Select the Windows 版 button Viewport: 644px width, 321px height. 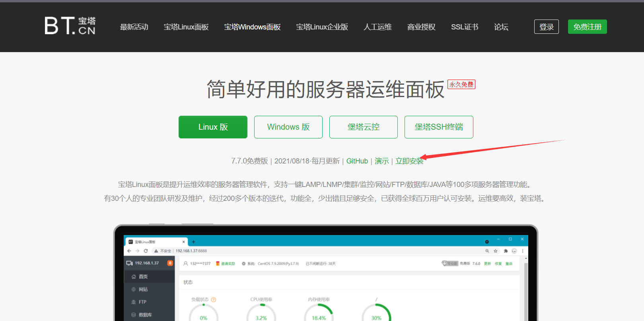[288, 127]
